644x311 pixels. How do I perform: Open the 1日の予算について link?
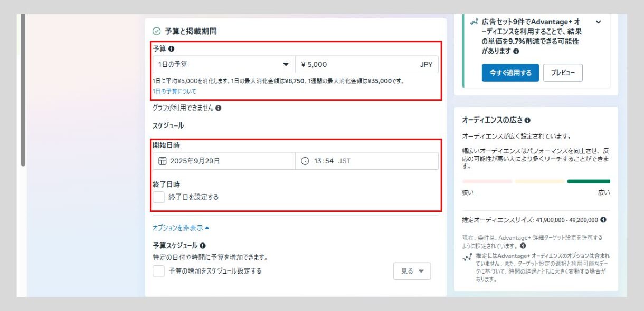tap(174, 91)
